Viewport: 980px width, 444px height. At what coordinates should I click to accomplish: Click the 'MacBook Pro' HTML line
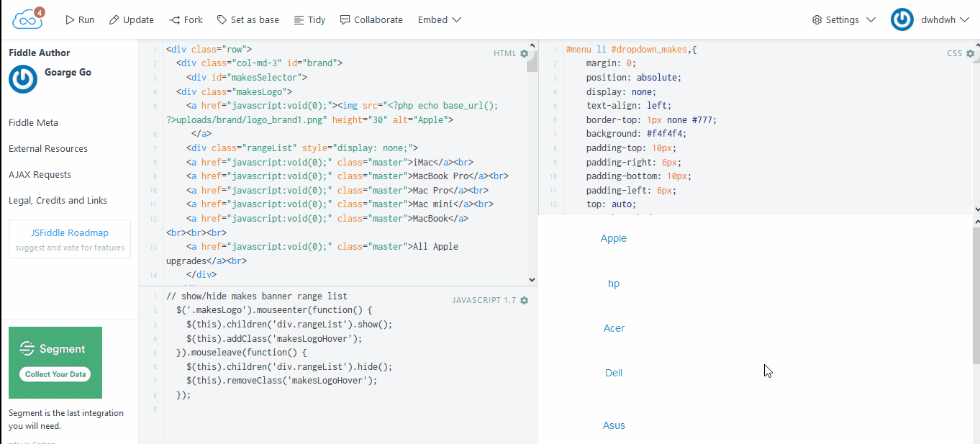tap(348, 176)
